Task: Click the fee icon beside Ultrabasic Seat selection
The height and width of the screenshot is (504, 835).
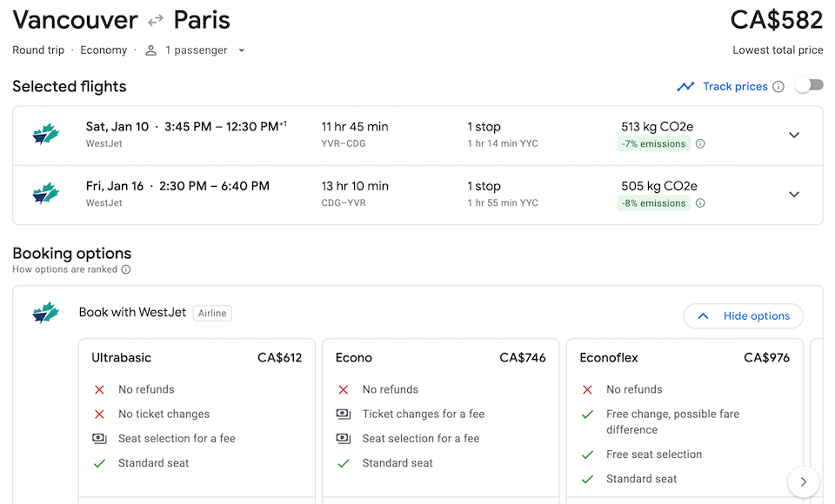Action: (99, 439)
